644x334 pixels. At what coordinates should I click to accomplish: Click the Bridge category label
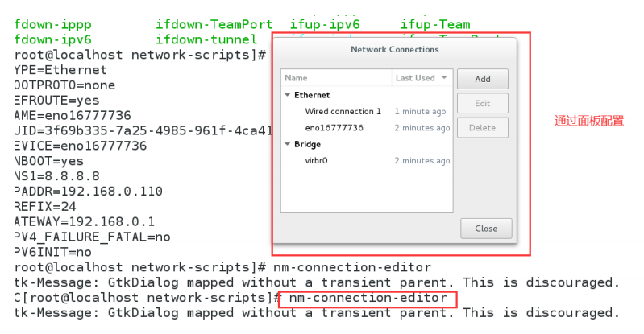pyautogui.click(x=307, y=144)
